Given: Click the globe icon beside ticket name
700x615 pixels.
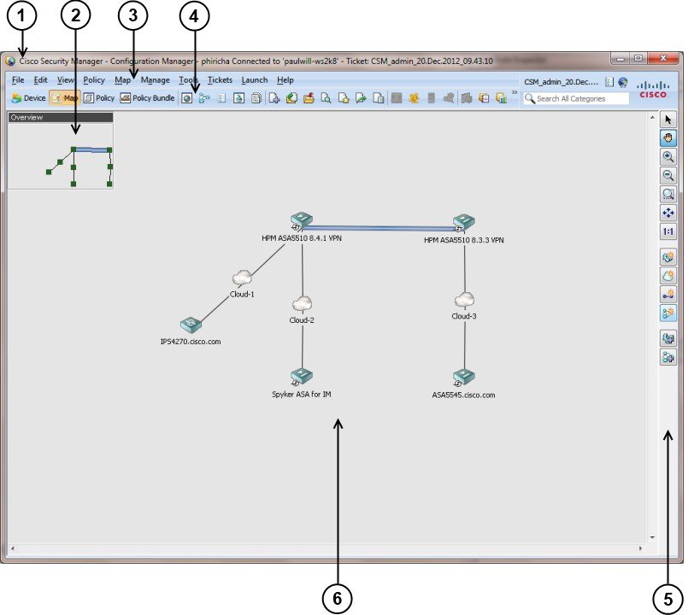Looking at the screenshot, I should click(623, 82).
